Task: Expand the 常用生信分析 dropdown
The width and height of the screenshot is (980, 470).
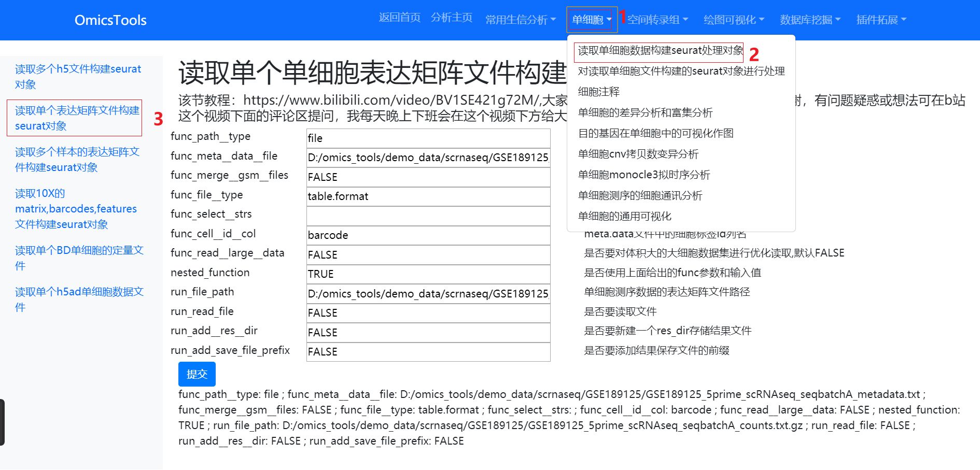Action: pyautogui.click(x=520, y=20)
